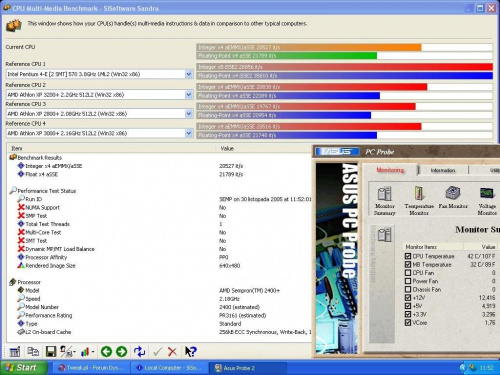Click the Item column header
Image resolution: width=500 pixels, height=375 pixels.
(112, 148)
